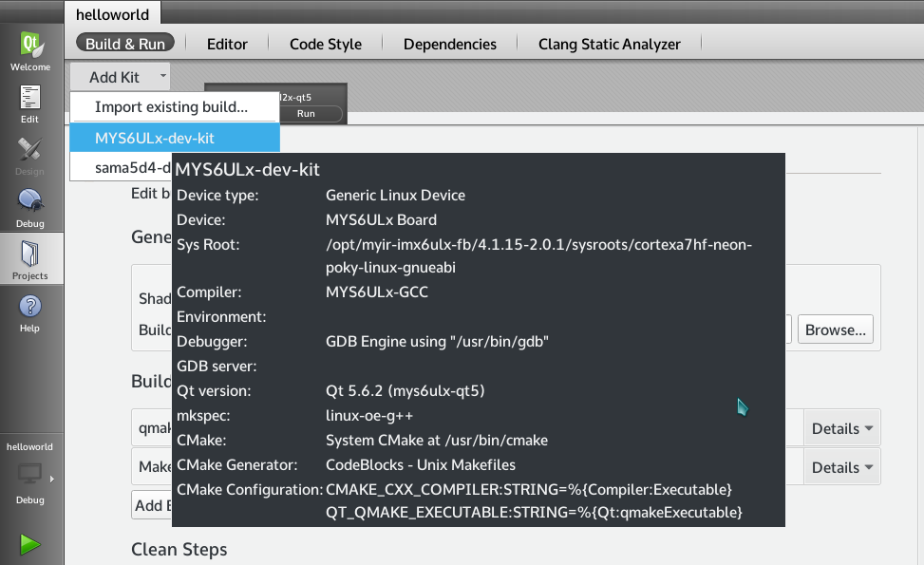Viewport: 924px width, 565px height.
Task: Switch to Edit mode in the sidebar
Action: click(x=30, y=104)
